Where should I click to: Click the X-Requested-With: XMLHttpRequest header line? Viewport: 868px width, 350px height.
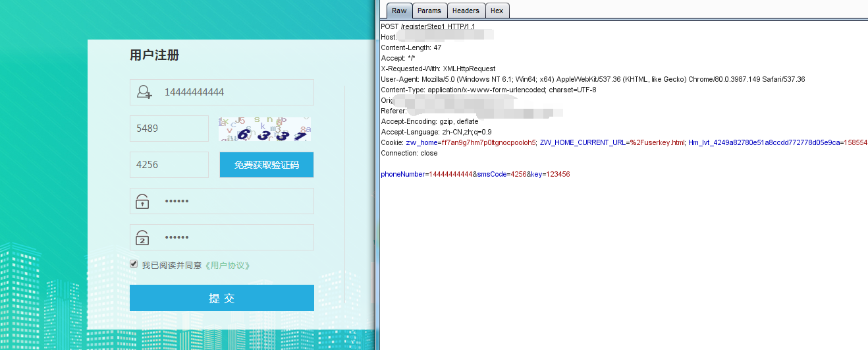[x=438, y=69]
